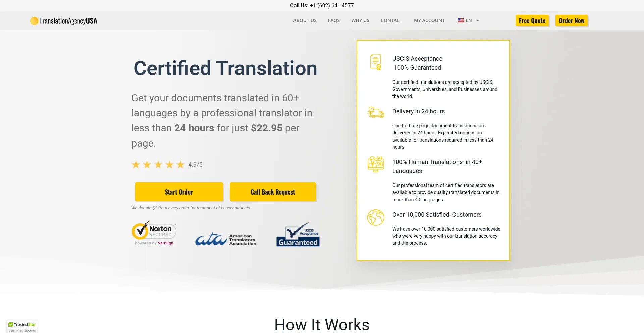Screen dimensions: 644x333
Task: Click the Call Back Request button
Action: pos(273,192)
